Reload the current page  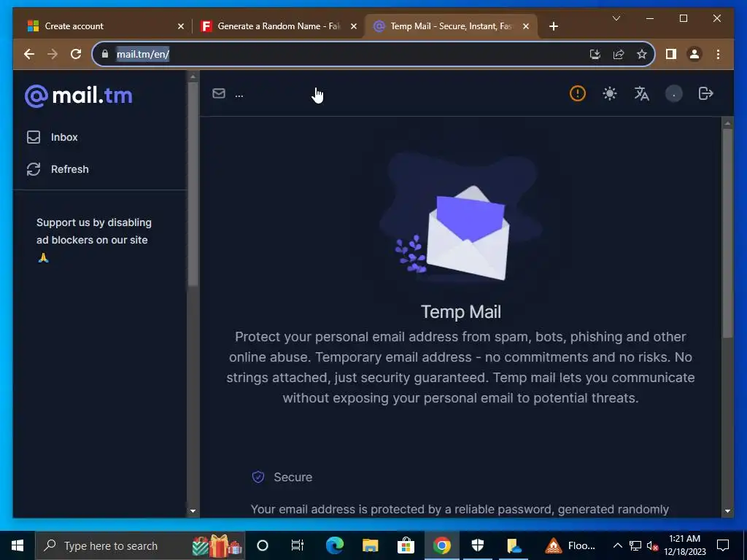tap(76, 54)
